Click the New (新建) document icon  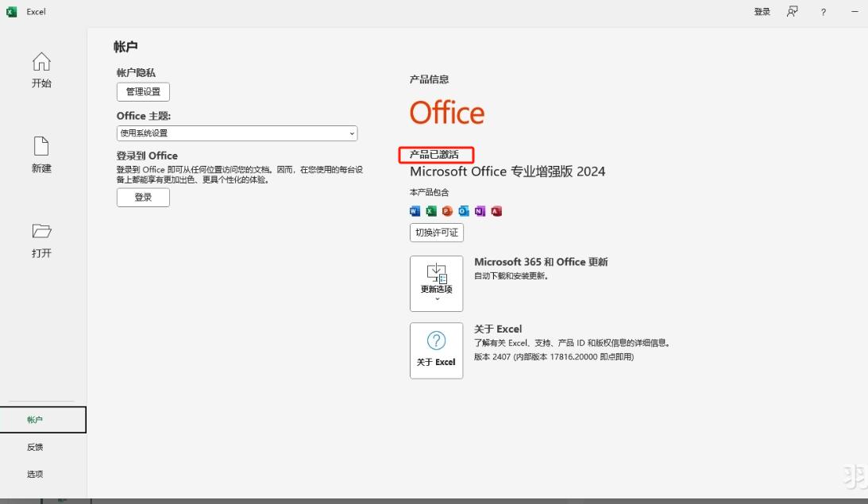[x=41, y=147]
